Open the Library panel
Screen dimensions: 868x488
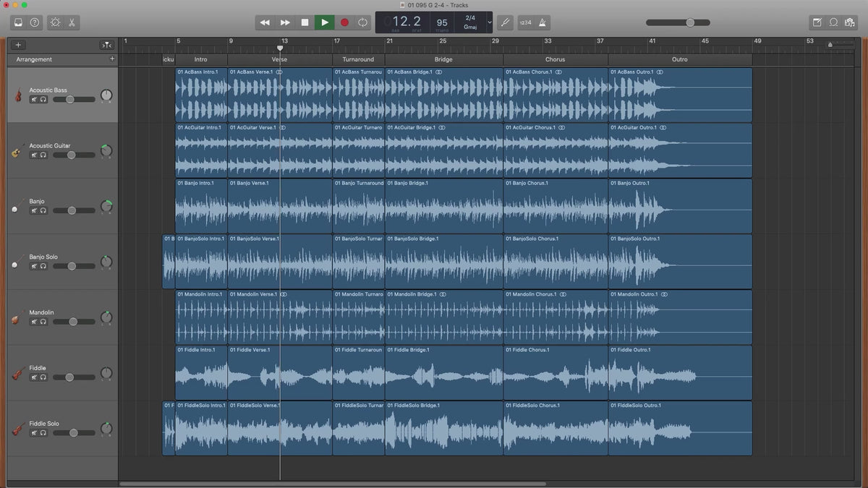18,22
